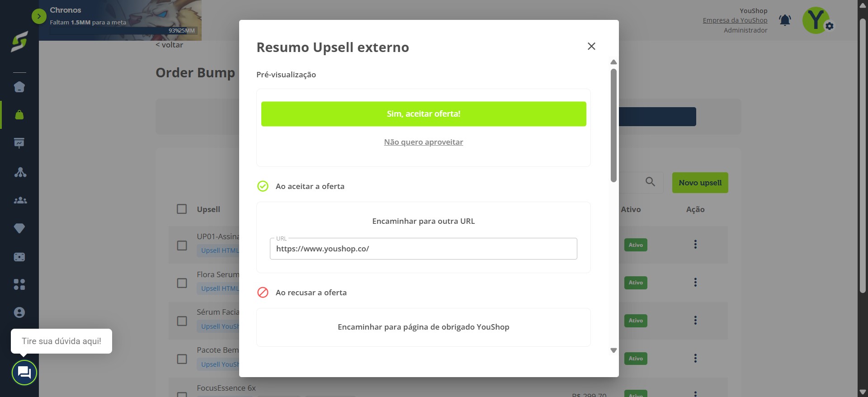868x397 pixels.
Task: Open the affiliates network sidebar icon
Action: [x=20, y=172]
